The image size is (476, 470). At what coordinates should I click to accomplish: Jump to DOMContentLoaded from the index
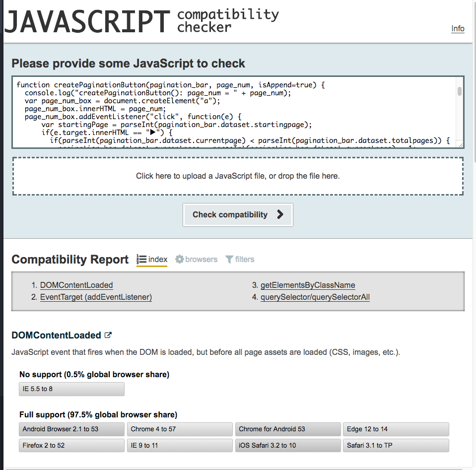[x=76, y=285]
